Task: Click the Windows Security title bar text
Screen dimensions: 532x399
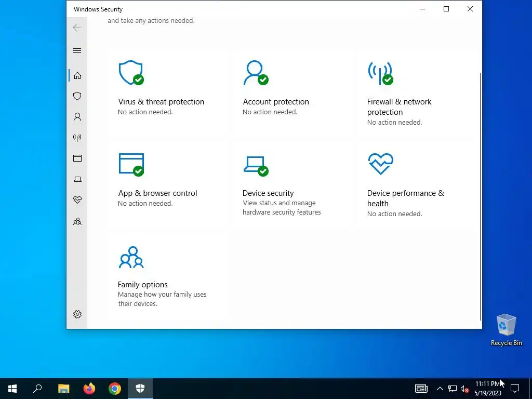Action: (98, 9)
